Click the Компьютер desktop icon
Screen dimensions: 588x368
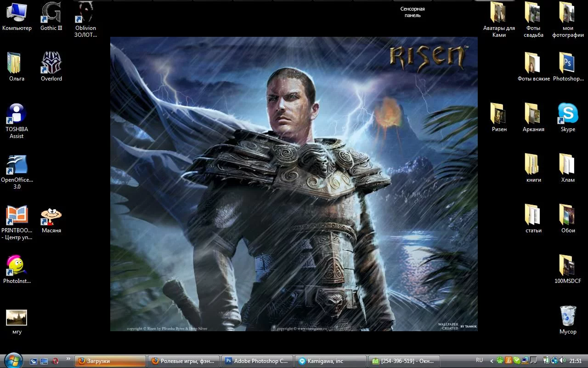[17, 13]
